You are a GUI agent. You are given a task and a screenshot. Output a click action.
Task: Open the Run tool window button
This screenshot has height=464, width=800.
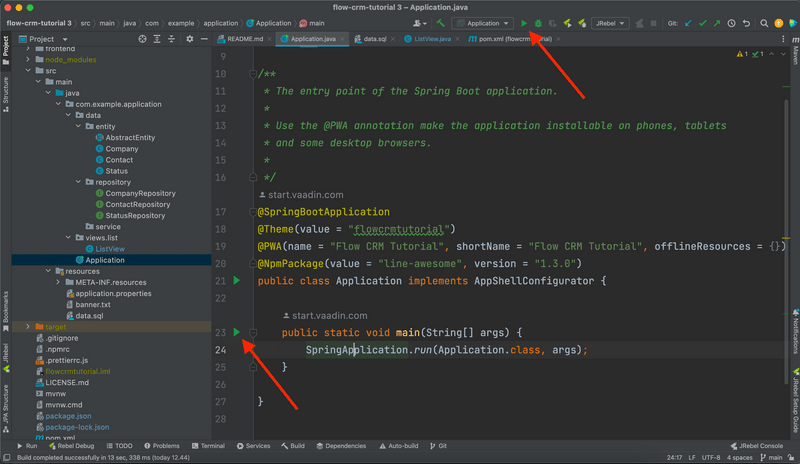(27, 446)
